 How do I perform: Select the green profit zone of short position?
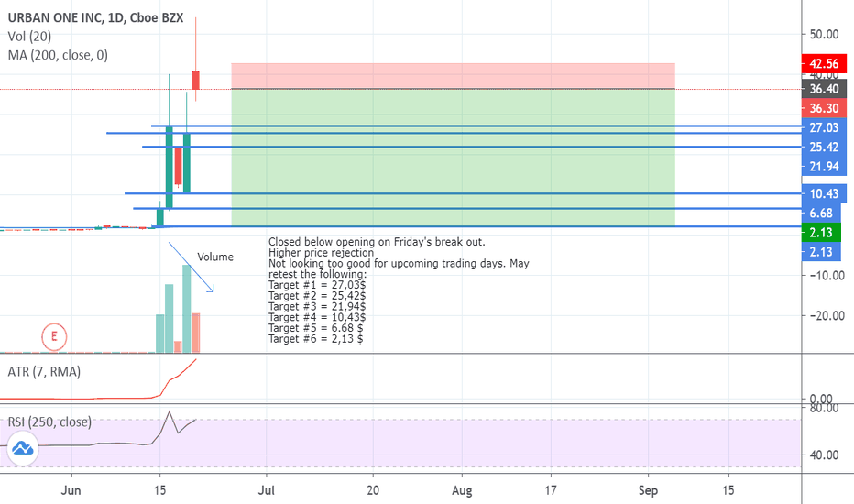454,158
